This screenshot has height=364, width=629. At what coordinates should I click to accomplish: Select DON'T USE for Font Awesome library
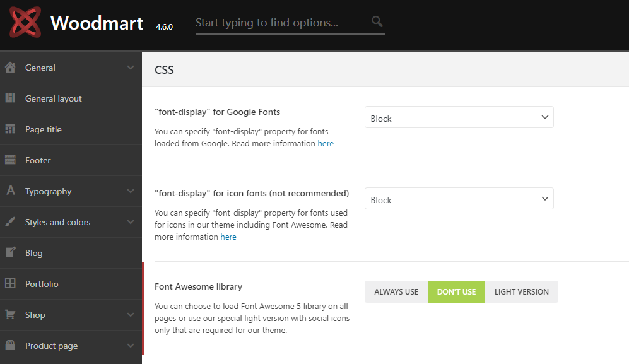pyautogui.click(x=456, y=292)
